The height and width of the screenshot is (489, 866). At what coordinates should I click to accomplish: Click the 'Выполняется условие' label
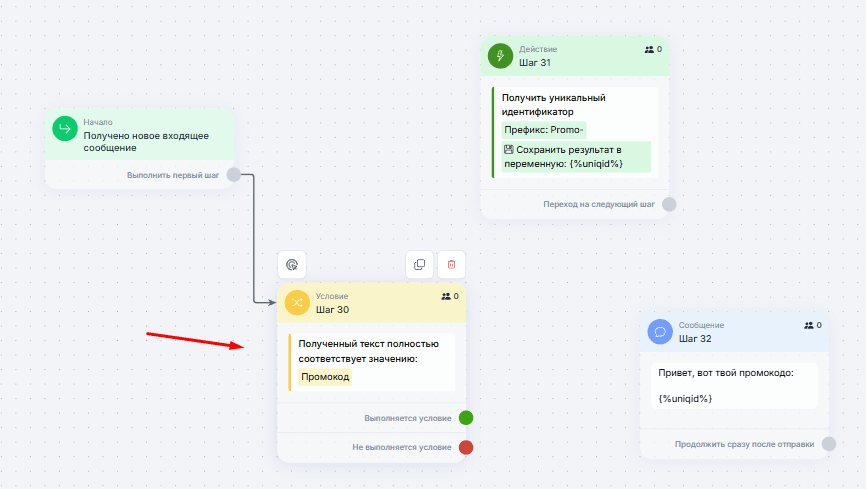408,418
